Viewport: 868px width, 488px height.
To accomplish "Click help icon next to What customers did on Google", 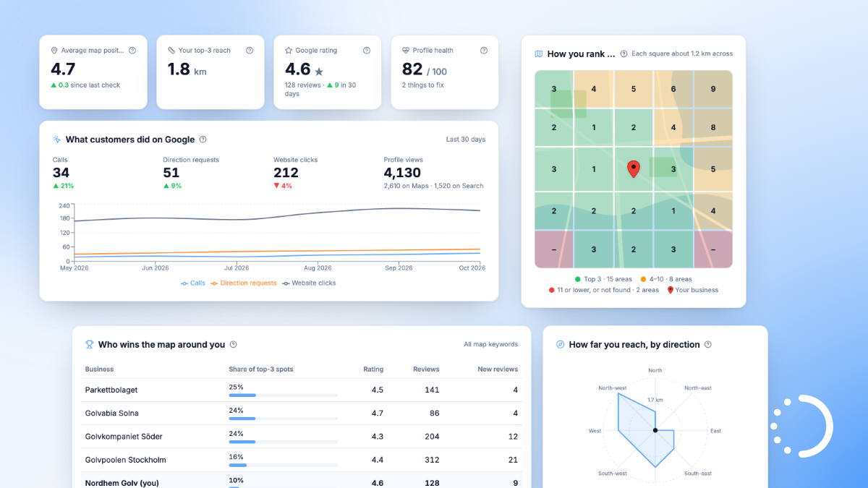I will point(203,140).
